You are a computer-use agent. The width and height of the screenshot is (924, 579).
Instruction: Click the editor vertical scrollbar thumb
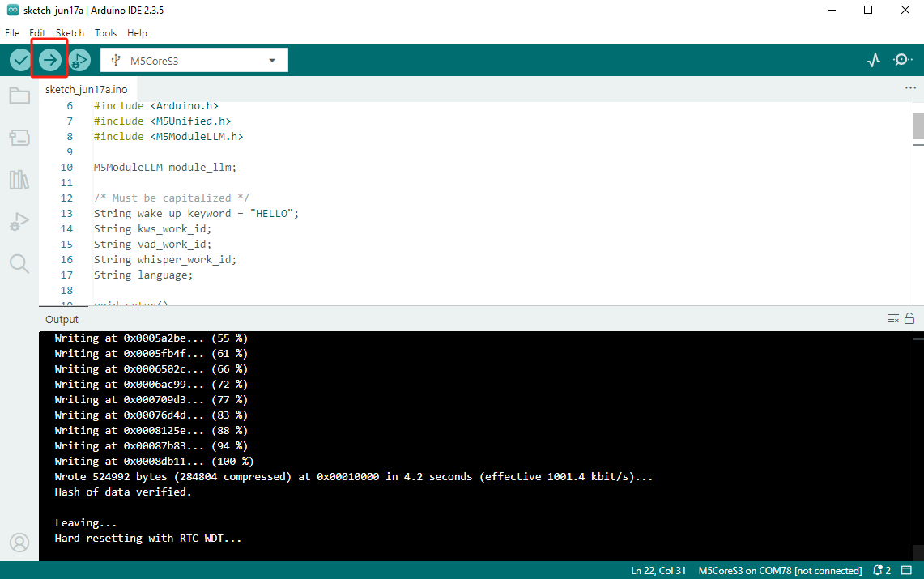(918, 126)
